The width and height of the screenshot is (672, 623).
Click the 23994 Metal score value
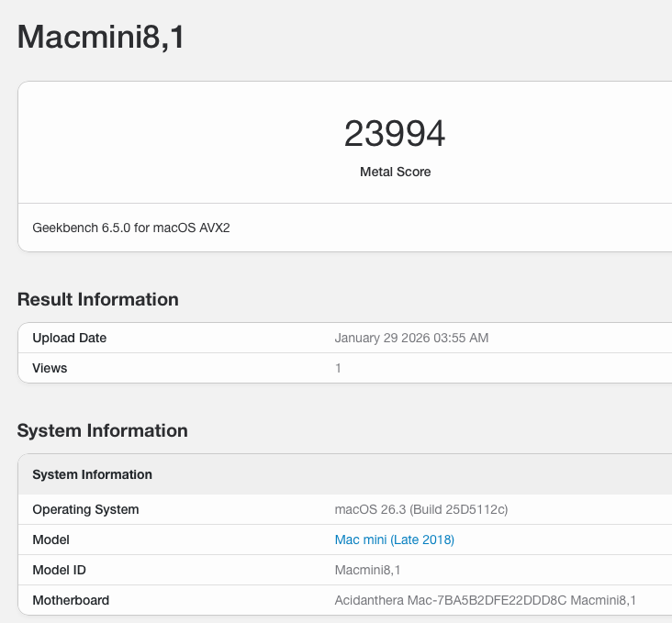pos(395,134)
